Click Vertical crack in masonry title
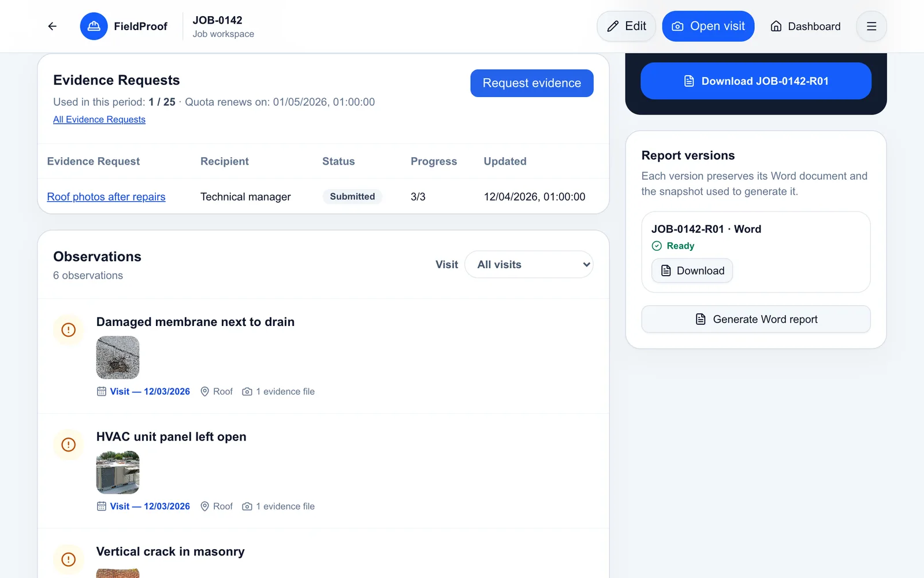Image resolution: width=924 pixels, height=578 pixels. (170, 551)
